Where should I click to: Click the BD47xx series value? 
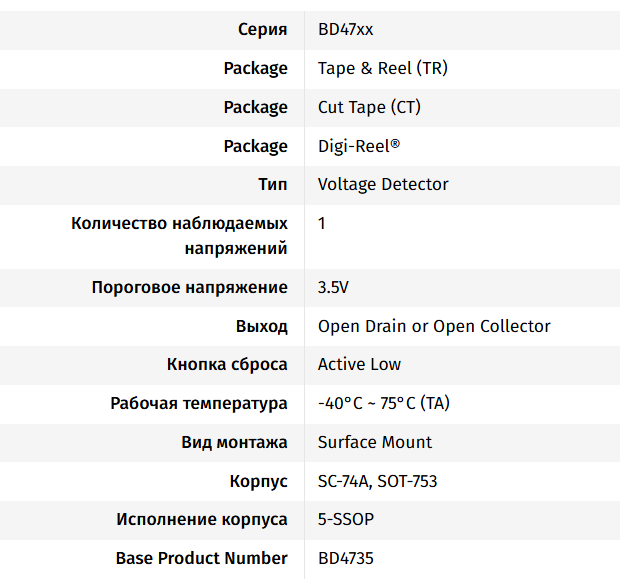(345, 30)
